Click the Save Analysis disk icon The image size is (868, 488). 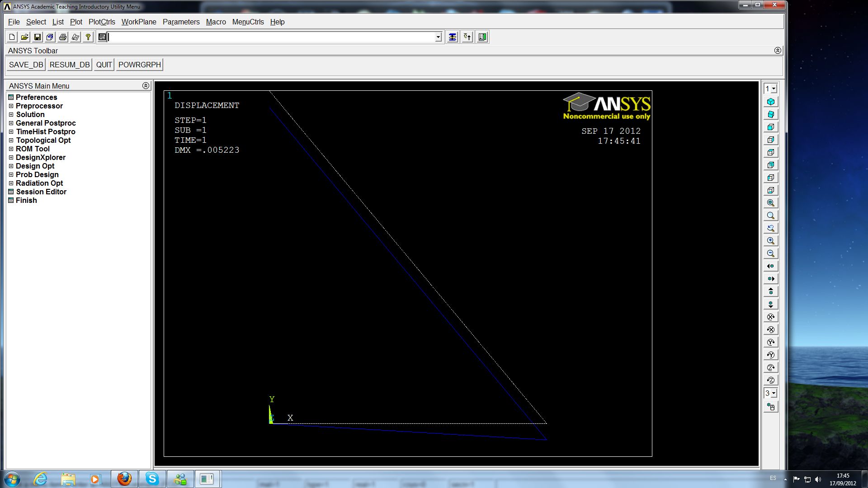click(x=38, y=37)
